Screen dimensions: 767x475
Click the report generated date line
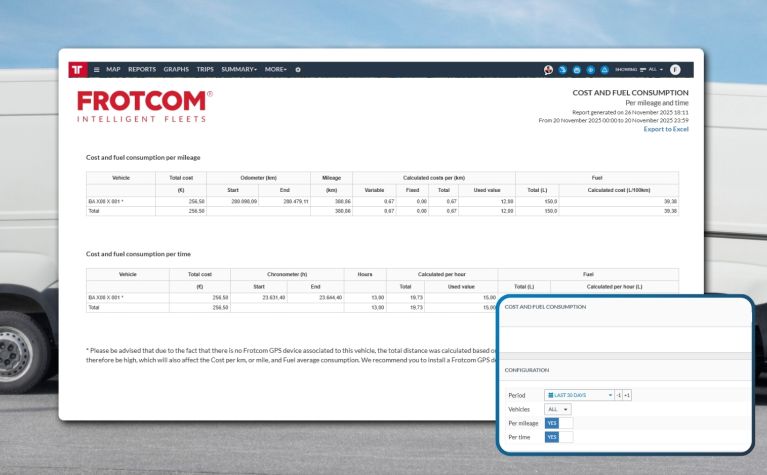630,113
